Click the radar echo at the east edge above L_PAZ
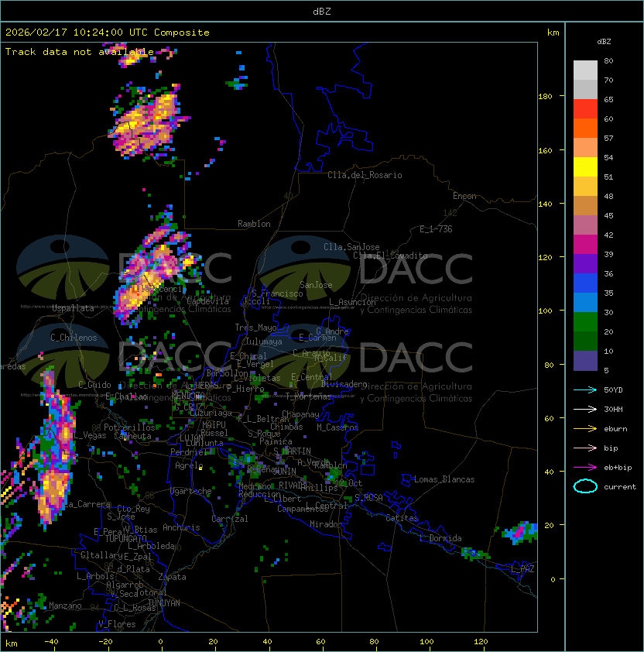 520,532
